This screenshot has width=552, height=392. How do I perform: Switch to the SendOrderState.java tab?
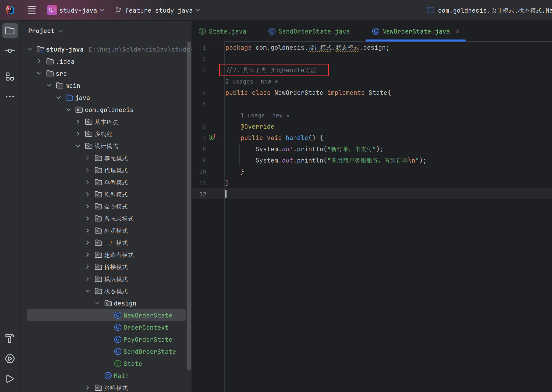click(309, 31)
